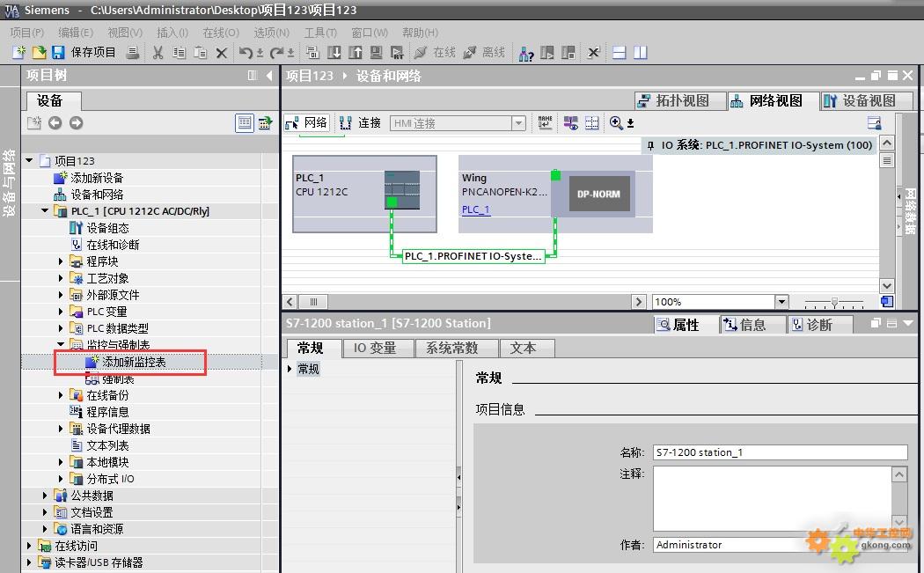Show address labels in network view

click(570, 122)
